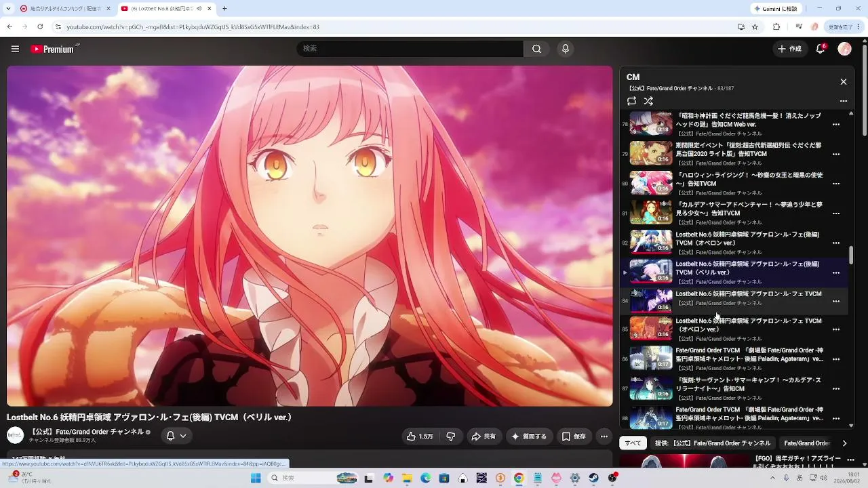Open Chrome from the taskbar

(x=519, y=478)
